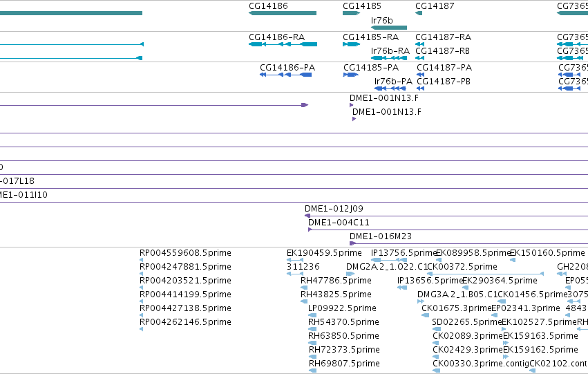
Task: Open the Ir76b-PA coding feature
Action: click(x=393, y=82)
